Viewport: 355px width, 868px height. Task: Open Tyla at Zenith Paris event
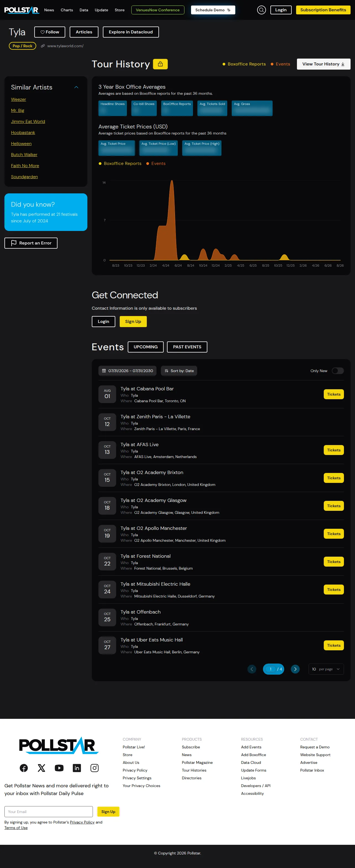click(x=155, y=417)
